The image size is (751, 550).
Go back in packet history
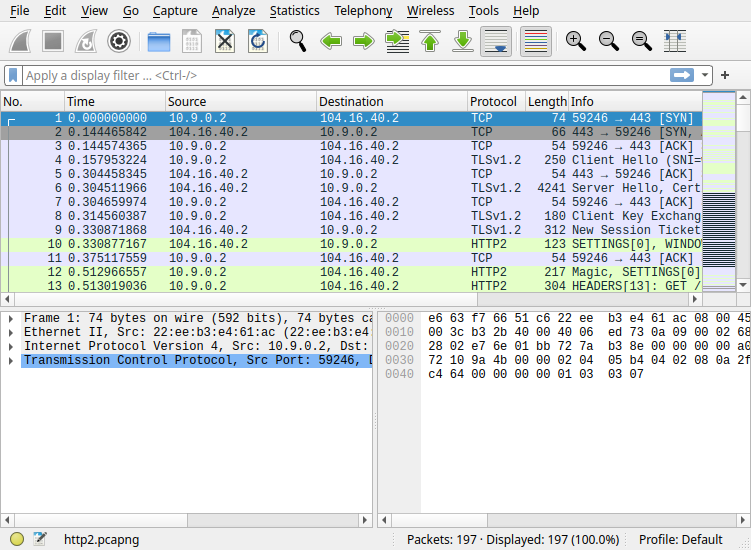click(331, 41)
